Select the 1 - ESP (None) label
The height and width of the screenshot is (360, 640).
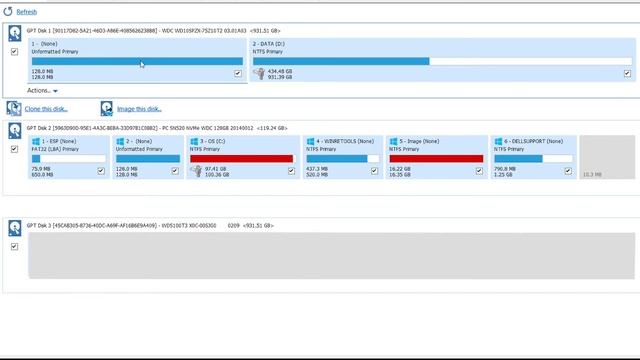pyautogui.click(x=59, y=141)
